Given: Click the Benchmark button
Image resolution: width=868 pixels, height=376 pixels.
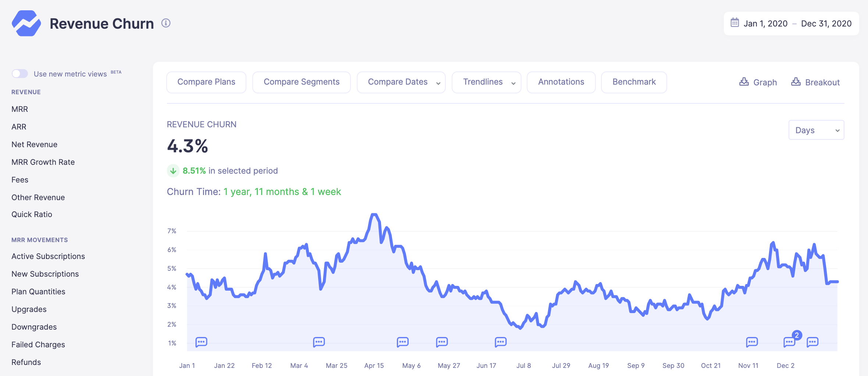Looking at the screenshot, I should 634,82.
